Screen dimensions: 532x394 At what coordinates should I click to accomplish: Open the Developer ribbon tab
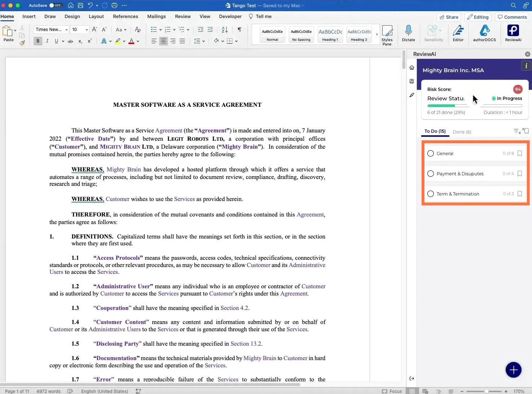(x=230, y=17)
